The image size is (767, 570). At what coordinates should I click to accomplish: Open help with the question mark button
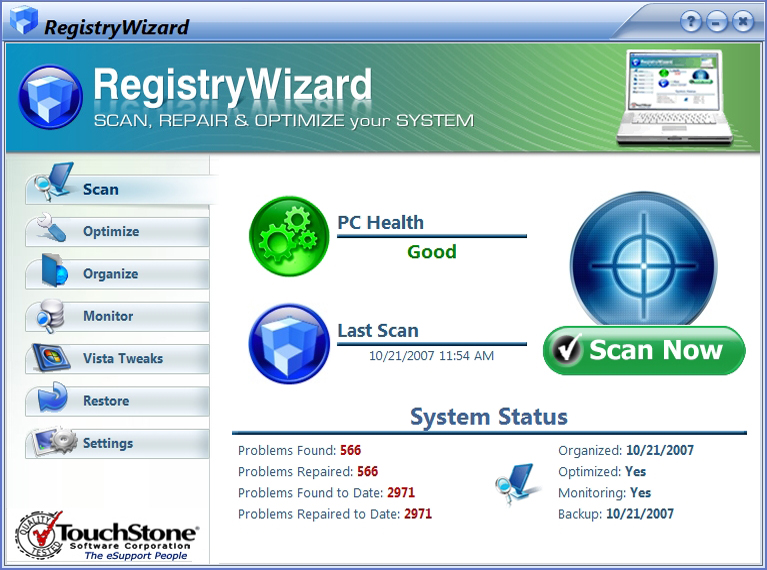click(x=691, y=22)
